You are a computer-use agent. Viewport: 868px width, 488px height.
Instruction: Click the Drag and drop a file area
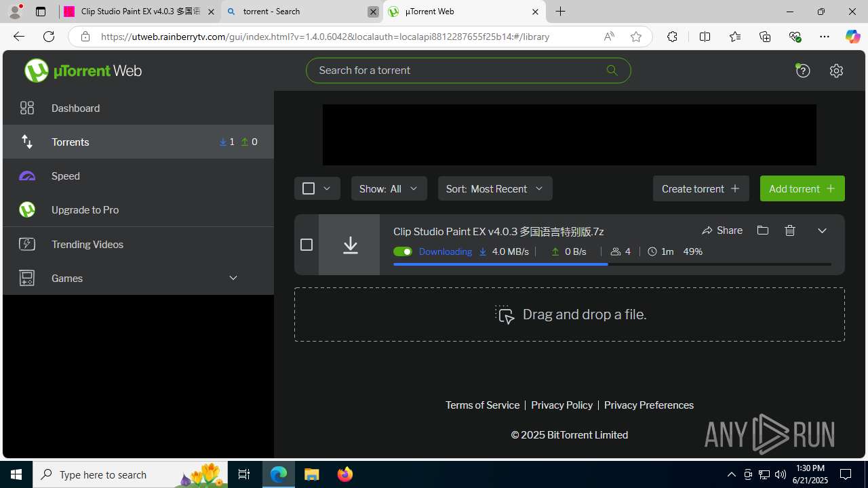570,314
